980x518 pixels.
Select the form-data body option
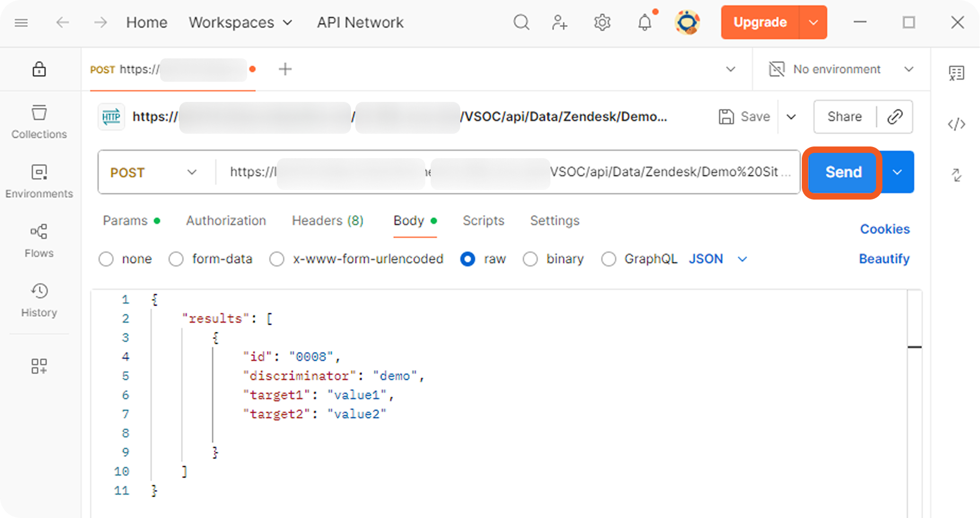pyautogui.click(x=177, y=259)
